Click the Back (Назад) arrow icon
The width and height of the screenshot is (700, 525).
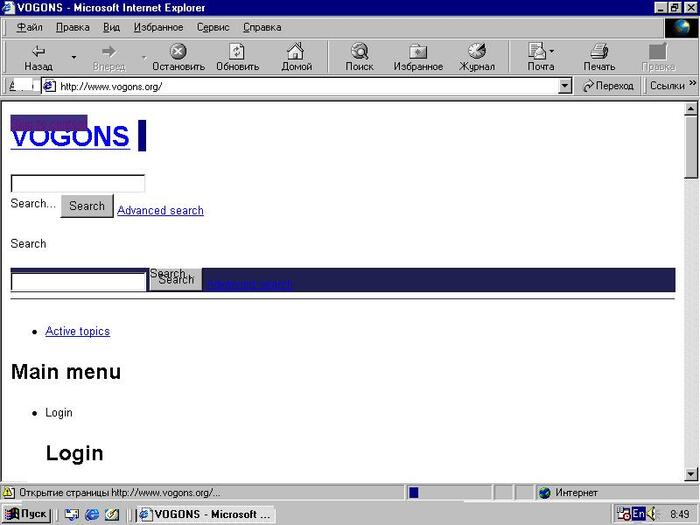click(38, 51)
